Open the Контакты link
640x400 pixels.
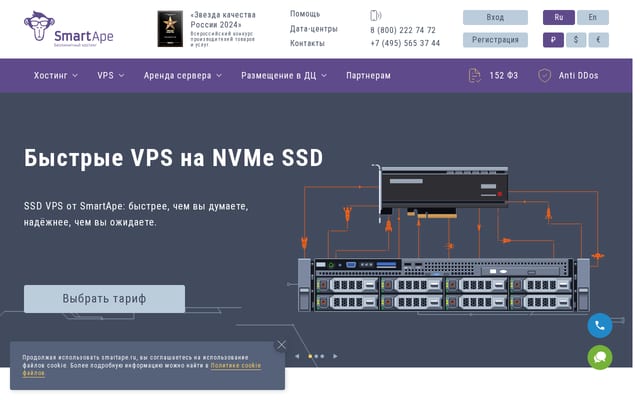(307, 43)
